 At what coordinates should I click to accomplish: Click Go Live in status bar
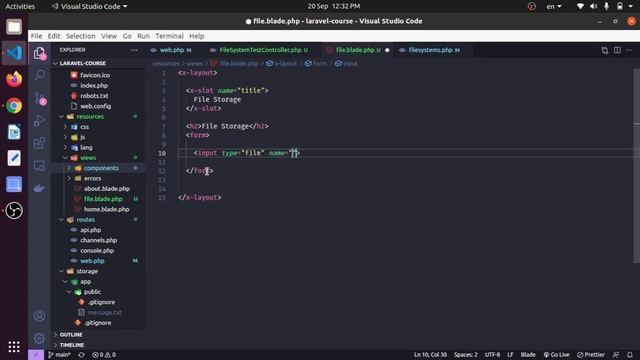[x=556, y=355]
